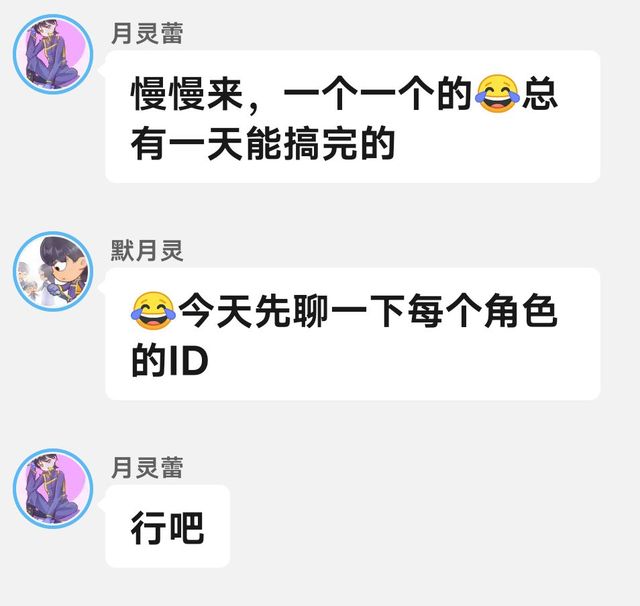Click the dark-haired character face in 默月灵's avatar

(x=65, y=261)
